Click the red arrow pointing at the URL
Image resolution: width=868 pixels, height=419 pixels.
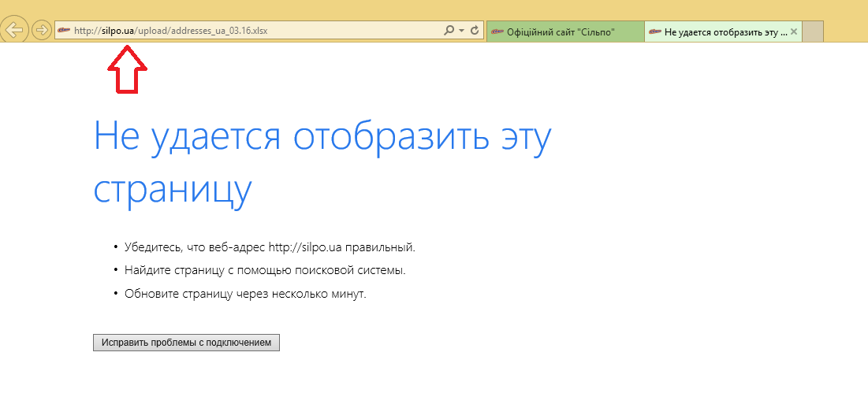pyautogui.click(x=127, y=69)
